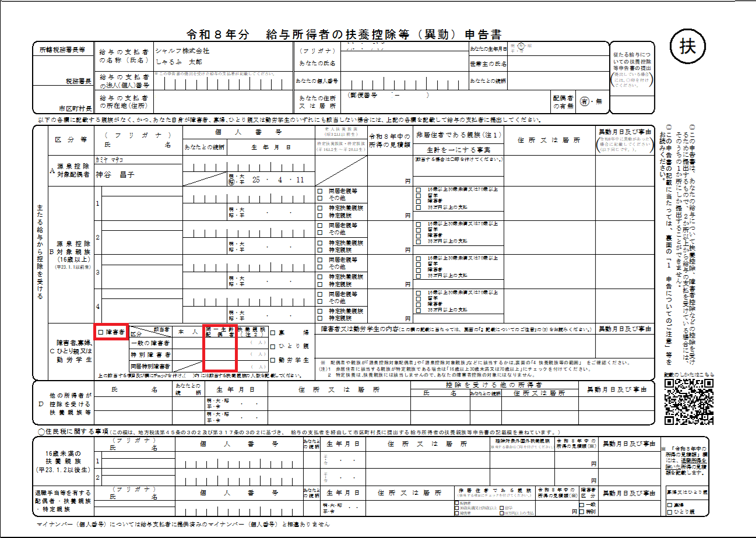Check the 障害者 checkbox in red box
The image size is (756, 538).
tap(101, 332)
